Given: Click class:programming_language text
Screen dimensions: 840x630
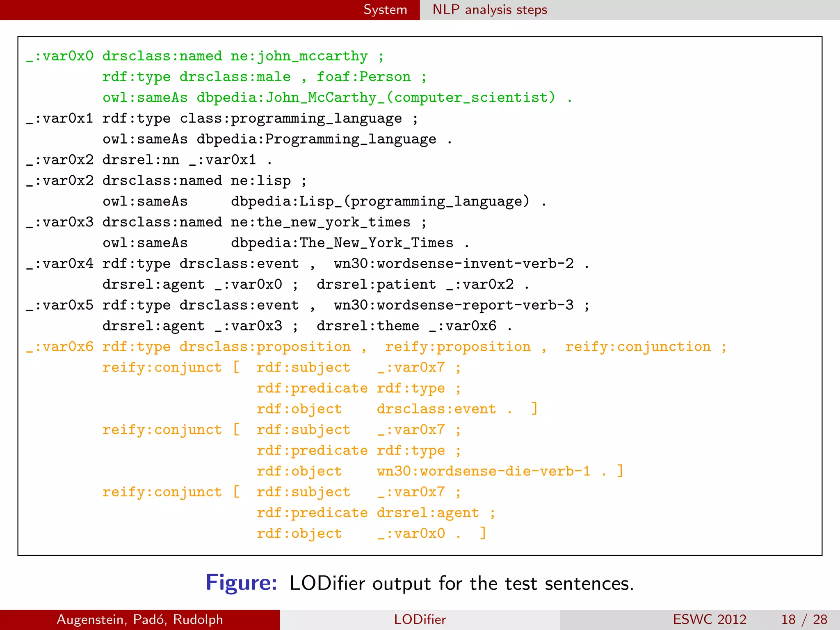Looking at the screenshot, I should 291,119.
